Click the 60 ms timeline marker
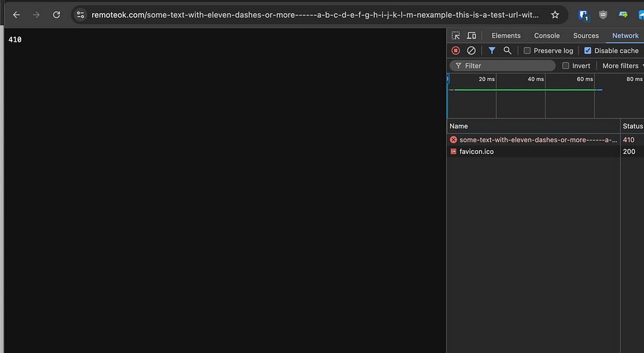The image size is (644, 353). point(585,79)
